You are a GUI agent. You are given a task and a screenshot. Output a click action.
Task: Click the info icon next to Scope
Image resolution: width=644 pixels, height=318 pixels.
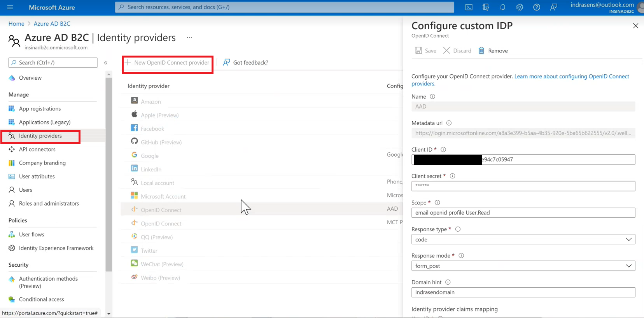(x=437, y=203)
